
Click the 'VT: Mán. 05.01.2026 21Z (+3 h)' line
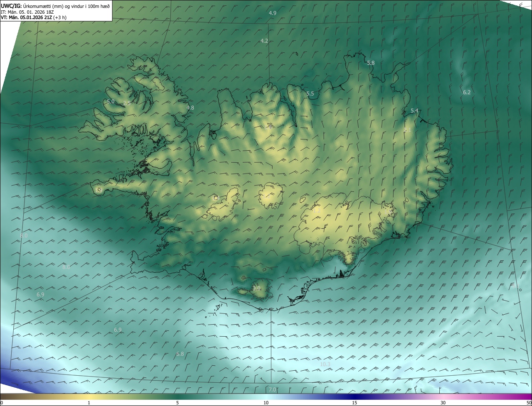point(34,17)
